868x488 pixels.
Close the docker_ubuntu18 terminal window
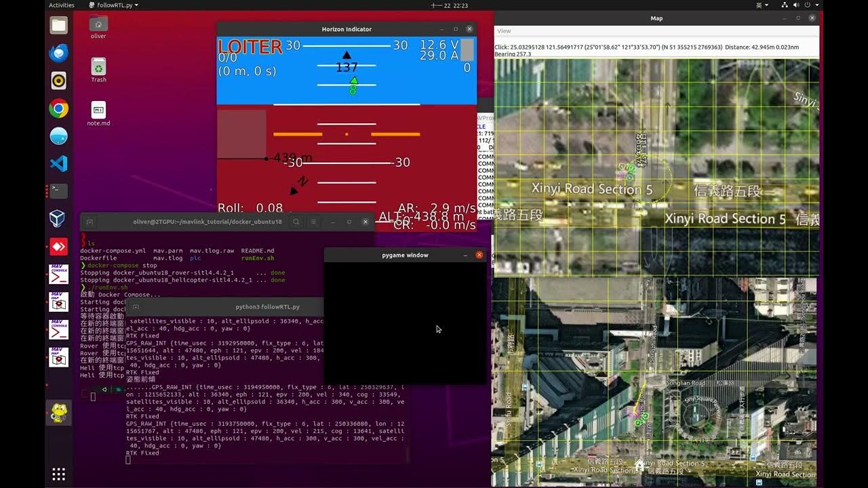coord(365,222)
